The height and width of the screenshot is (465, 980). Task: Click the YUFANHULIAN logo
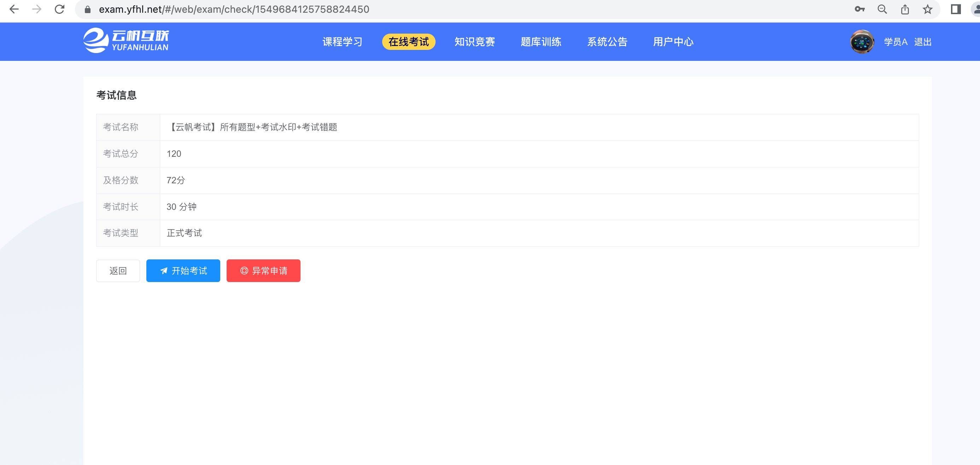point(126,41)
